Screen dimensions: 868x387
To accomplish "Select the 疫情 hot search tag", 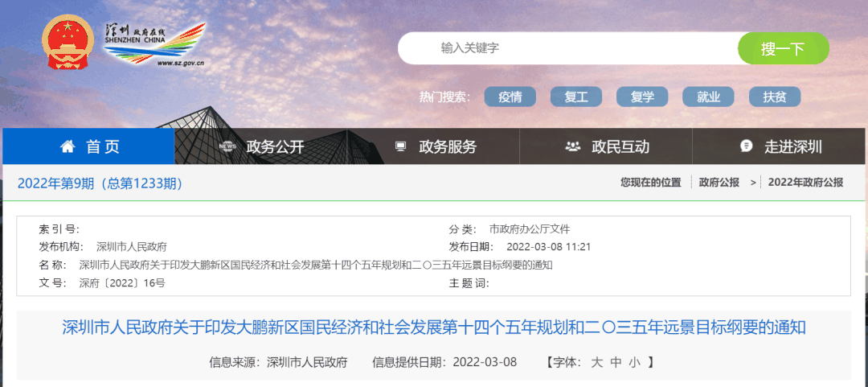I will (x=510, y=97).
